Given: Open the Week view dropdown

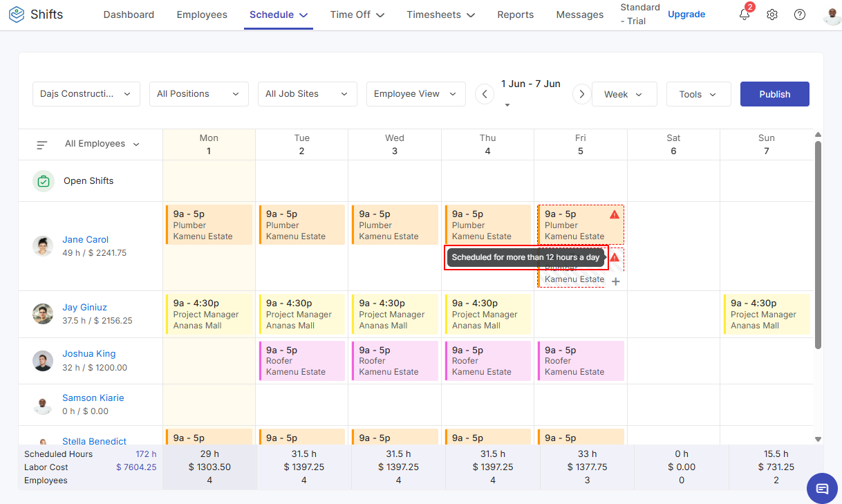Looking at the screenshot, I should pyautogui.click(x=624, y=94).
